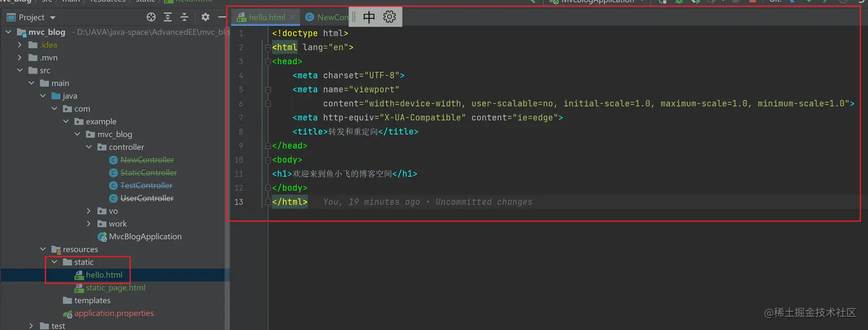
Task: Collapse the src folder
Action: pos(20,71)
